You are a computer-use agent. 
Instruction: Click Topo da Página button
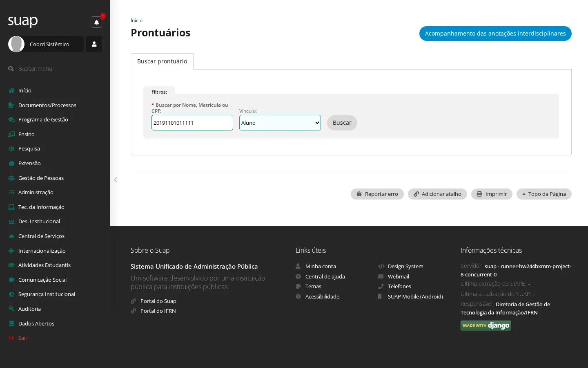[x=544, y=194]
